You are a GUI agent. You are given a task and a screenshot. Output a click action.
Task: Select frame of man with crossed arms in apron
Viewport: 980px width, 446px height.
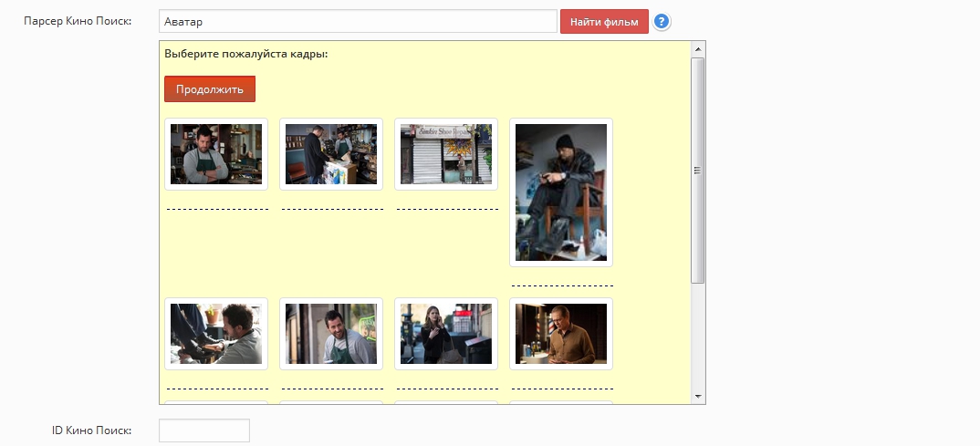[216, 153]
